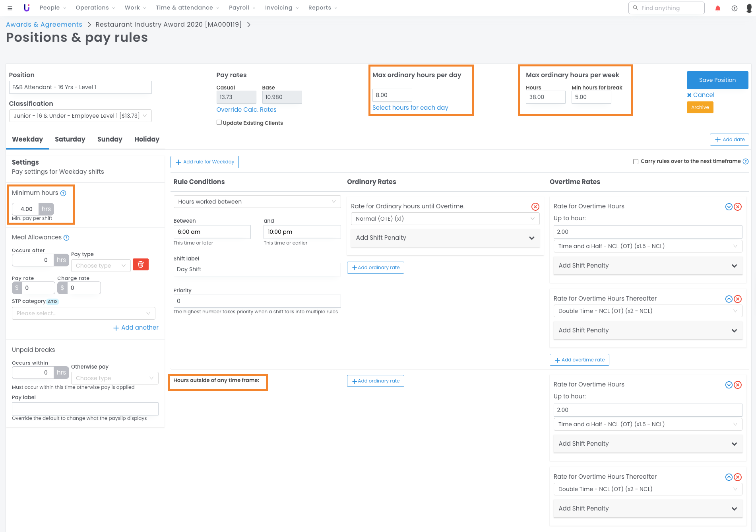The width and height of the screenshot is (756, 532).
Task: Click Add rule for Weekday button
Action: click(x=204, y=162)
